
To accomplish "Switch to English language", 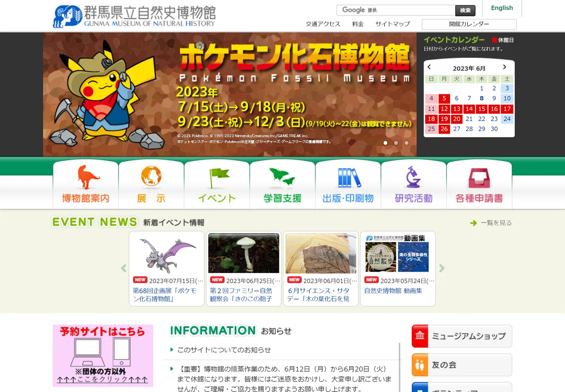I will [502, 8].
